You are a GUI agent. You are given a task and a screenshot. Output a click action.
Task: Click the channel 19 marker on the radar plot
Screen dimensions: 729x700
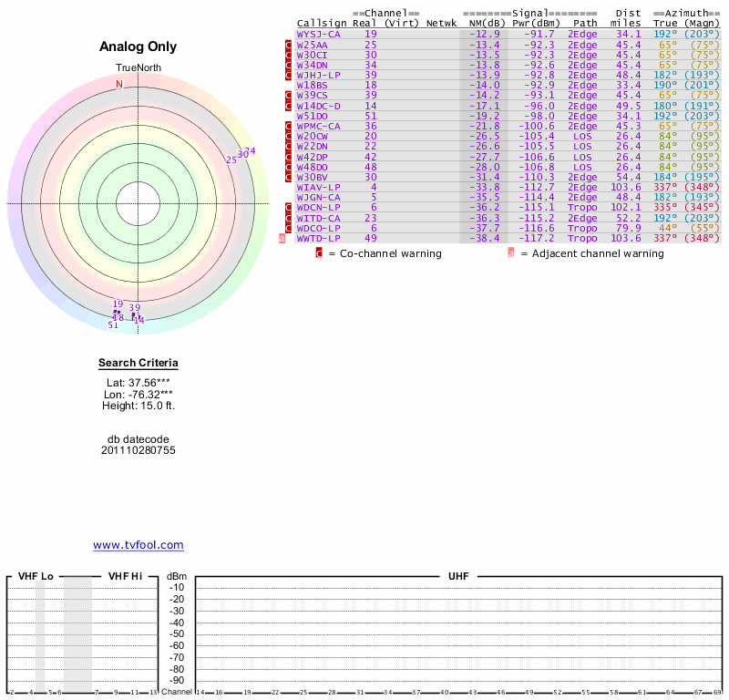(118, 304)
